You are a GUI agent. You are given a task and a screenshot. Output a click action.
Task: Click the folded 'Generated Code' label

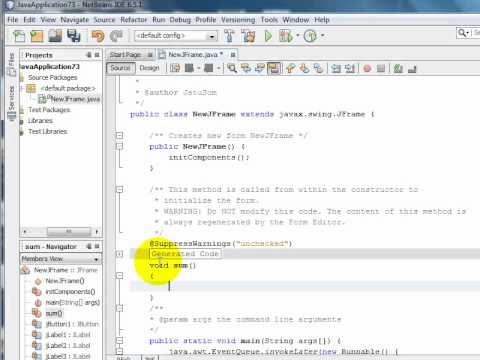[185, 254]
